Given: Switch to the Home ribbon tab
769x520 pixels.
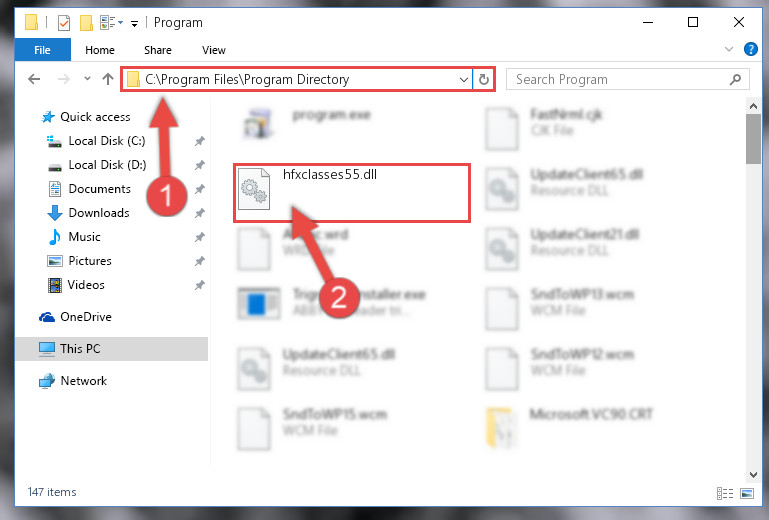Looking at the screenshot, I should (x=100, y=50).
